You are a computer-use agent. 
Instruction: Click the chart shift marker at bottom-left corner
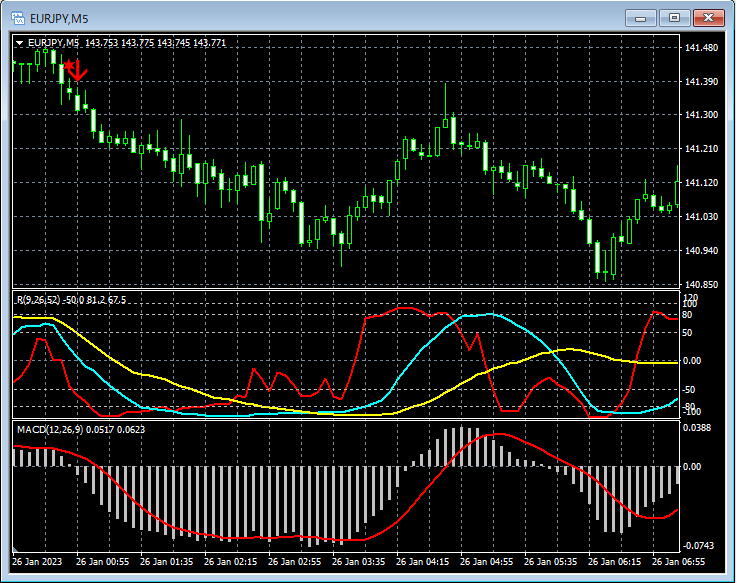(x=15, y=549)
